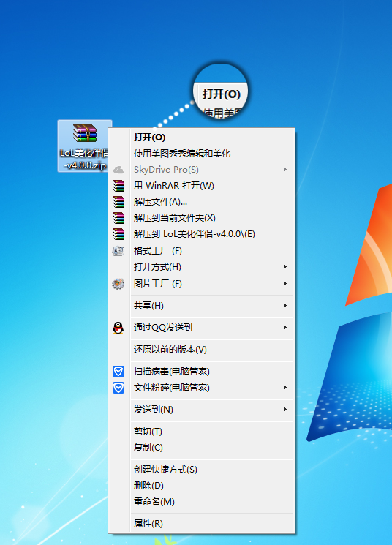
Task: Expand the 打开方式(H) submenu arrow
Action: click(285, 266)
